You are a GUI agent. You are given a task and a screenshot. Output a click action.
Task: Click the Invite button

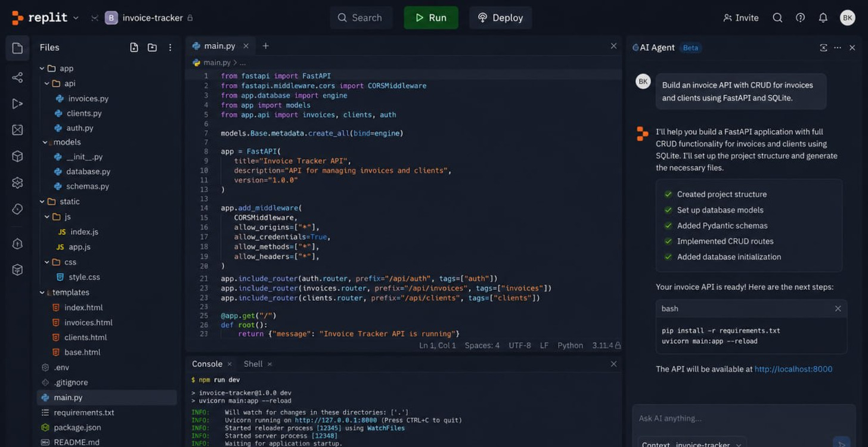(x=740, y=18)
